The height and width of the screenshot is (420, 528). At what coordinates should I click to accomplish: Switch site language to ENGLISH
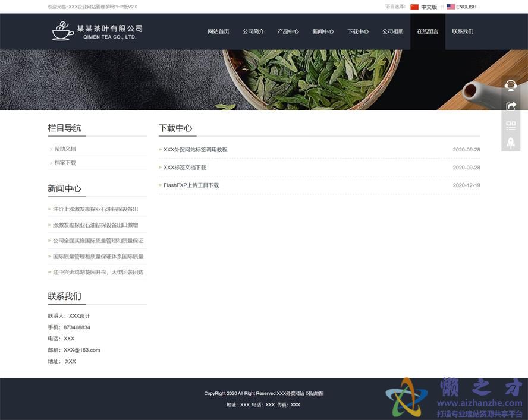[x=465, y=7]
